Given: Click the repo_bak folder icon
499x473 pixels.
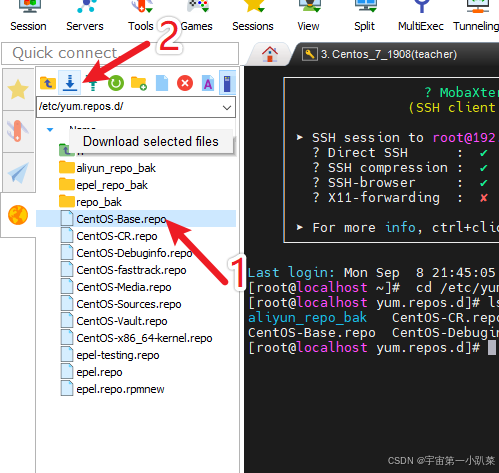Looking at the screenshot, I should tap(67, 201).
